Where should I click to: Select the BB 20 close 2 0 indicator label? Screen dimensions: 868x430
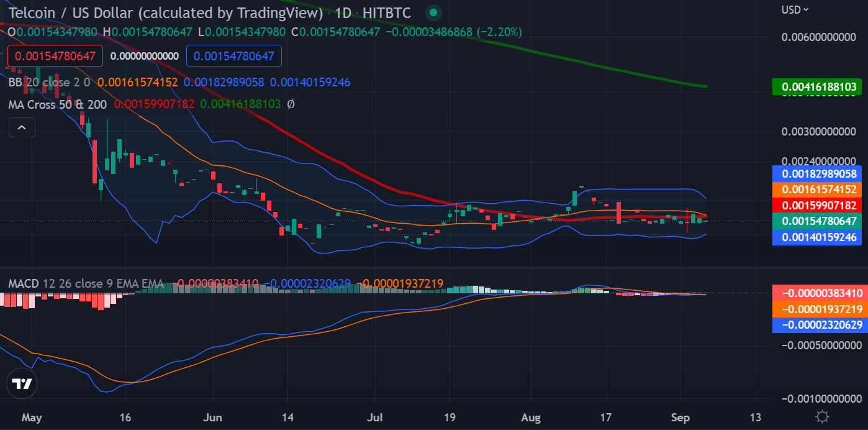tap(50, 82)
